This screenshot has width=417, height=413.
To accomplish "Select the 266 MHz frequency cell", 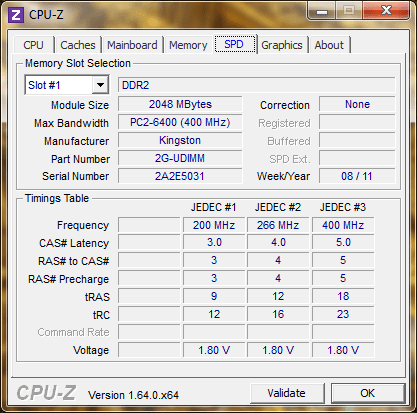I will 278,225.
